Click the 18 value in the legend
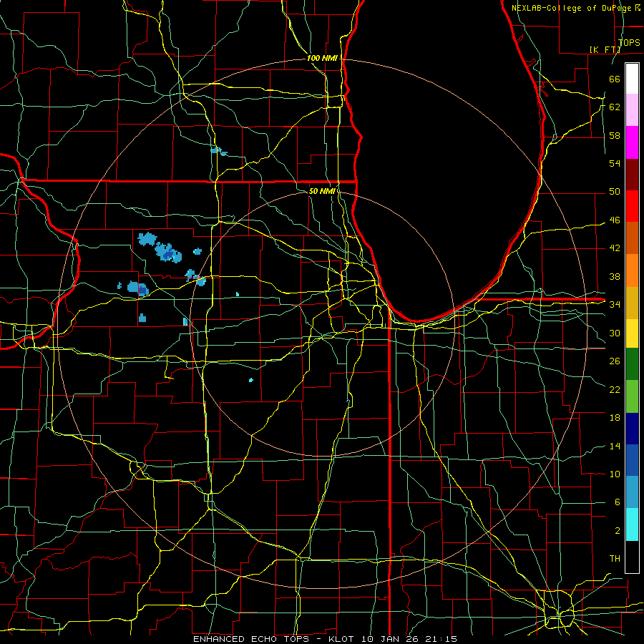The image size is (644, 644). 615,418
